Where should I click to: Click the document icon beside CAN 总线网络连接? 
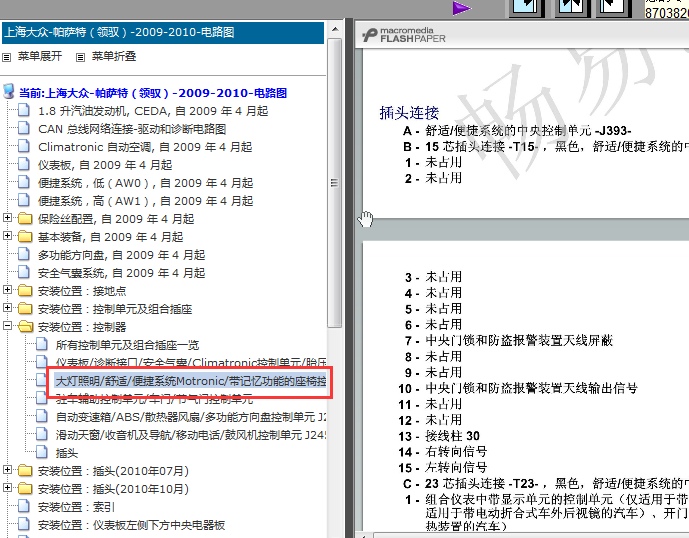pyautogui.click(x=24, y=128)
